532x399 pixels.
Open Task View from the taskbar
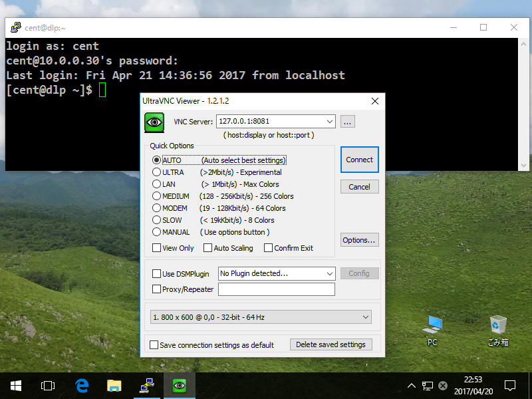(48, 386)
